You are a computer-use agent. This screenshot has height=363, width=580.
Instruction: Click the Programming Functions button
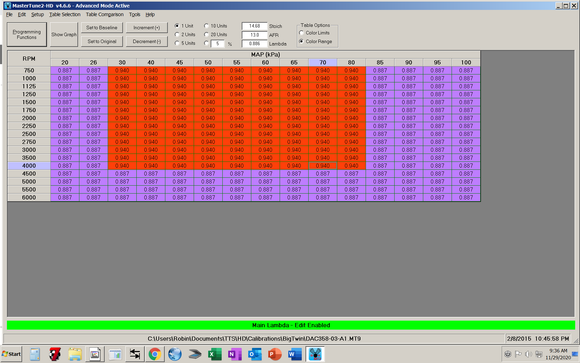pos(27,34)
